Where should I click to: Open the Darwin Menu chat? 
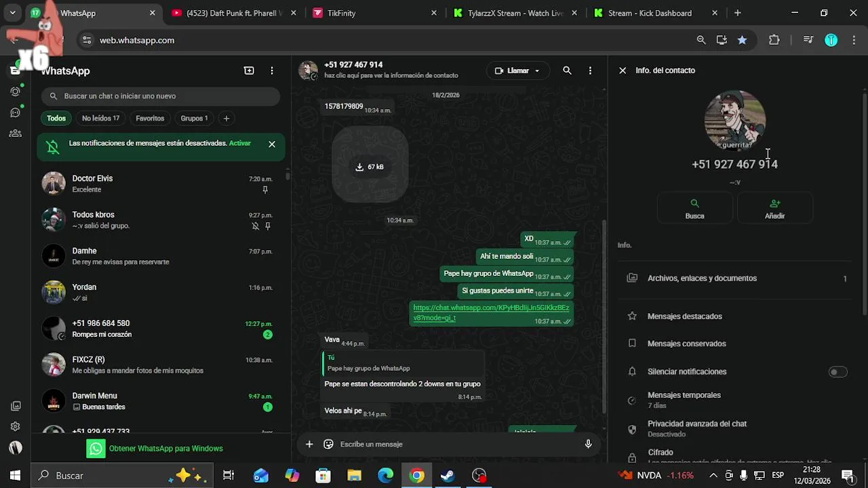(161, 401)
